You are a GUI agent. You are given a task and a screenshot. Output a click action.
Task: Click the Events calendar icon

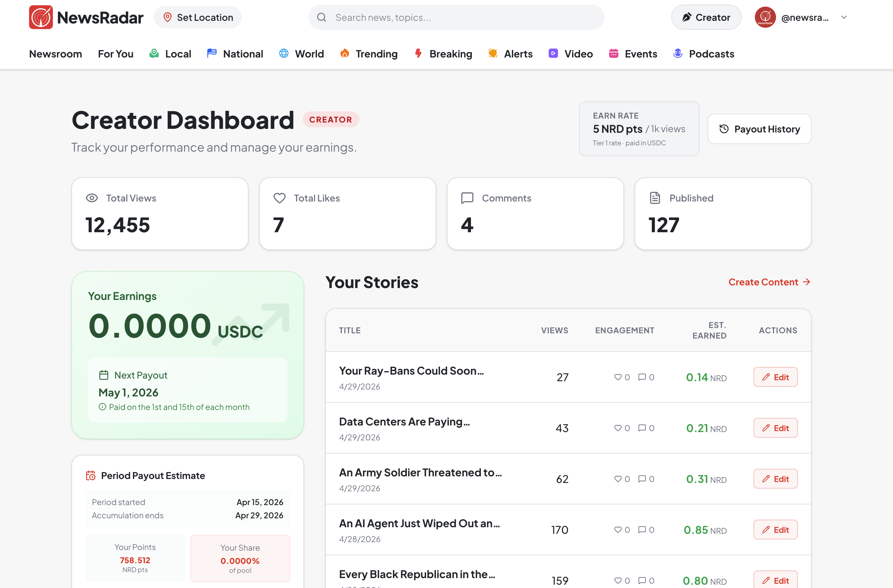coord(613,53)
